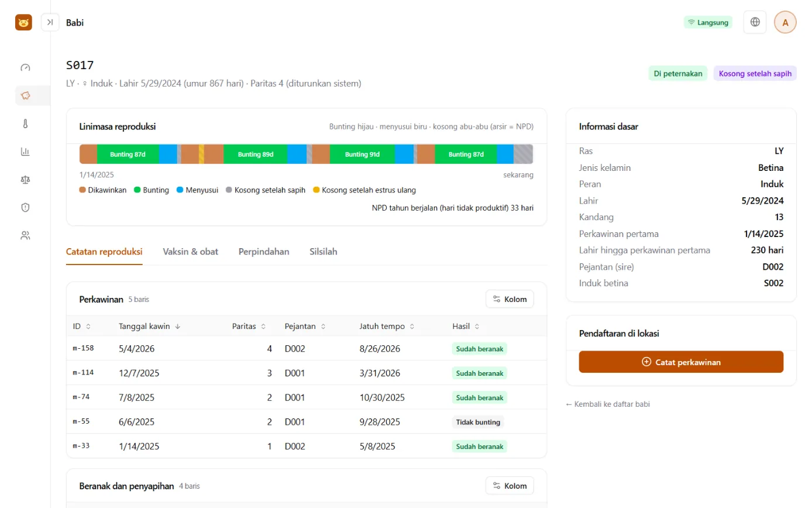This screenshot has height=508, width=812.
Task: Follow the Kembali ke daftar babi link
Action: point(608,404)
